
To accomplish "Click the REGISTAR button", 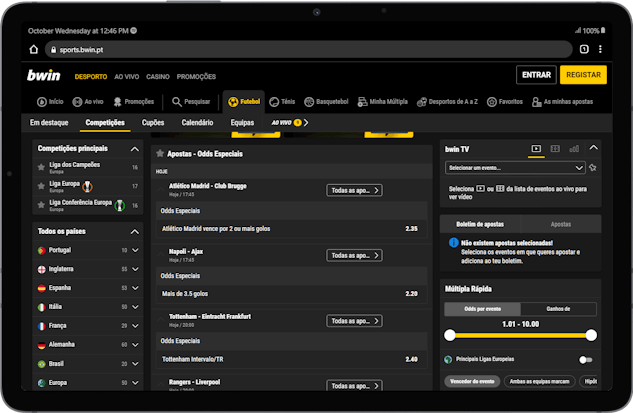I will click(583, 75).
